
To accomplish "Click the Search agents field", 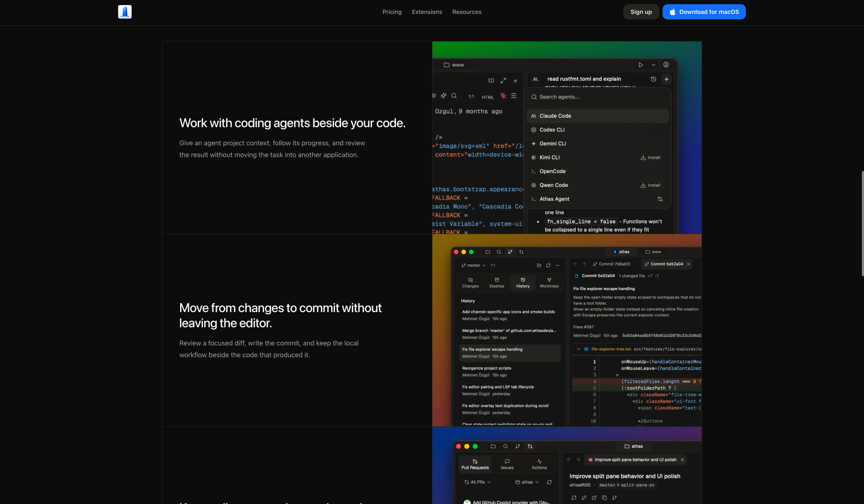I will point(598,97).
